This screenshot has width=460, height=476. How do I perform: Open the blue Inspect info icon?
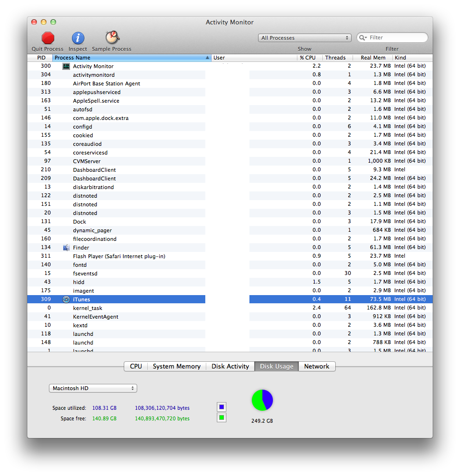click(78, 38)
